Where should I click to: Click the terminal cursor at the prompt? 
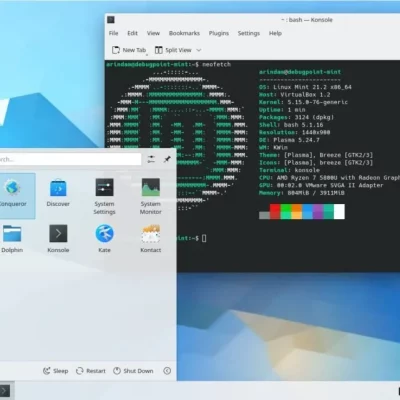tap(204, 238)
